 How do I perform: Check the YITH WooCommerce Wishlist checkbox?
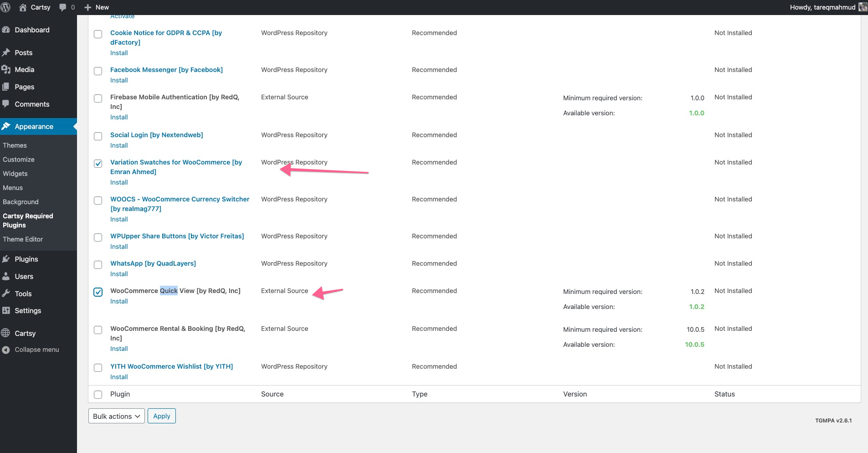(x=98, y=368)
